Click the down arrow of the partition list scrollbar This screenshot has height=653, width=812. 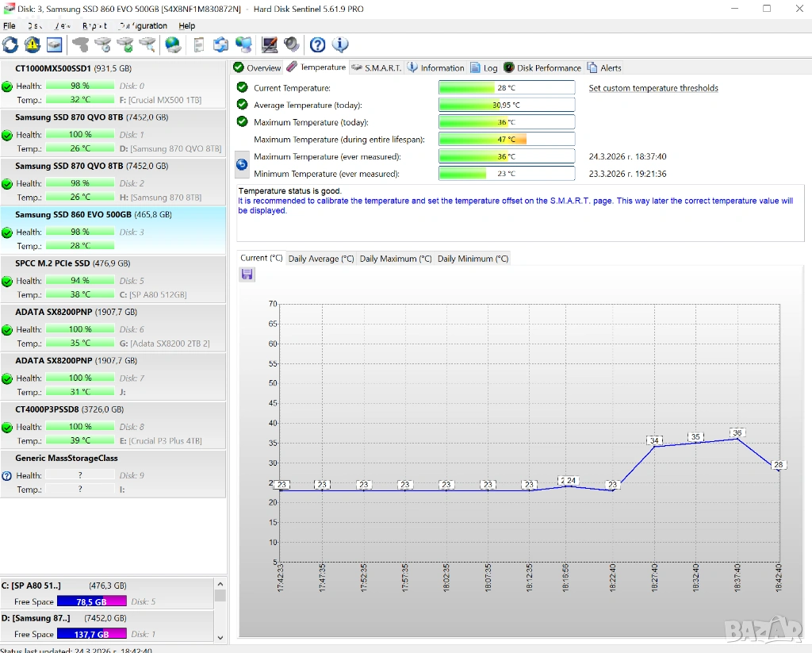pyautogui.click(x=220, y=636)
